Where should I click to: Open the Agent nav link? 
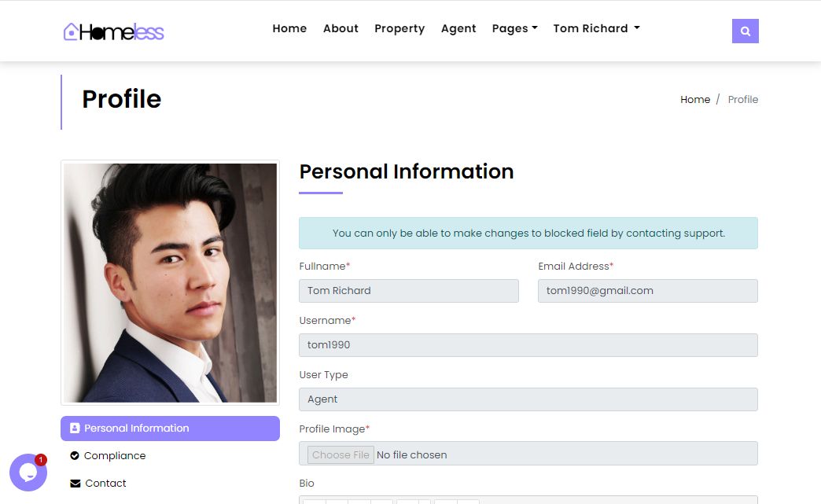458,28
